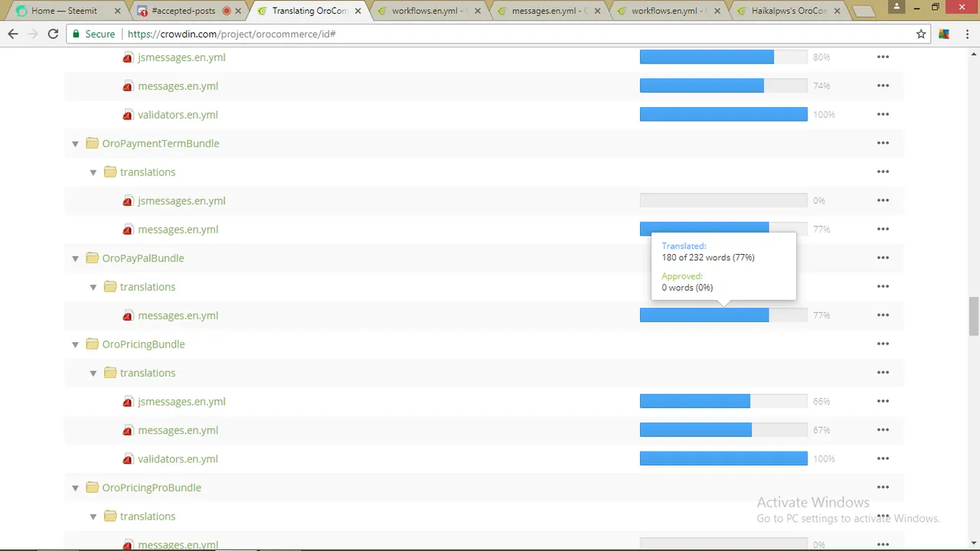The height and width of the screenshot is (551, 980).
Task: Open more options for messages.en.yml at 67%
Action: 883,430
